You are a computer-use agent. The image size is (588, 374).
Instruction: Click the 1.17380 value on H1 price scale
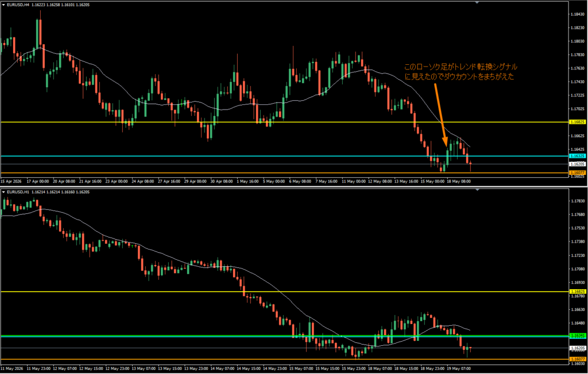click(x=577, y=241)
